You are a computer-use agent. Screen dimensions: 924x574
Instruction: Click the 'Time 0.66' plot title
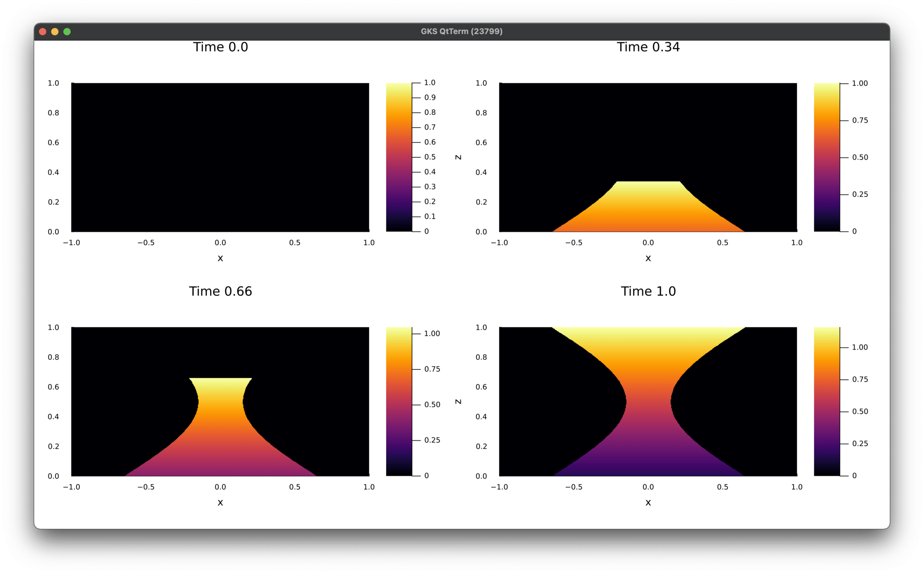(x=220, y=291)
